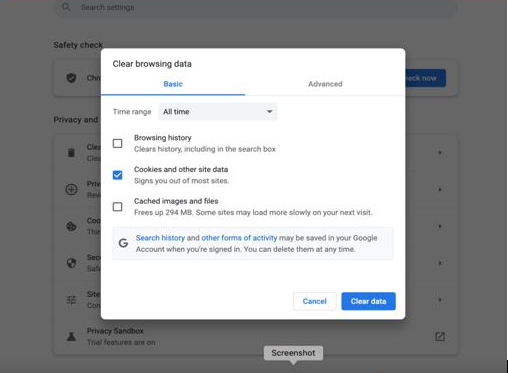Viewport: 508px width, 373px height.
Task: Click the Google G logo icon
Action: 123,243
